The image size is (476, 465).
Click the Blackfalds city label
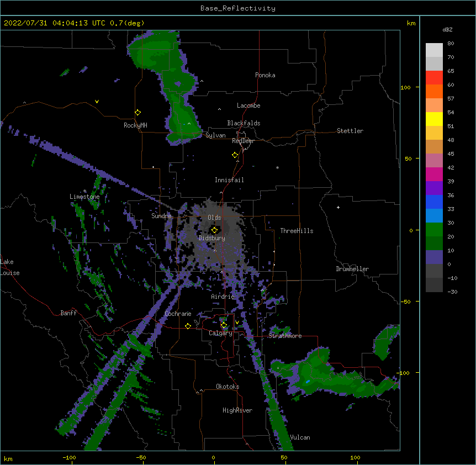pyautogui.click(x=244, y=123)
